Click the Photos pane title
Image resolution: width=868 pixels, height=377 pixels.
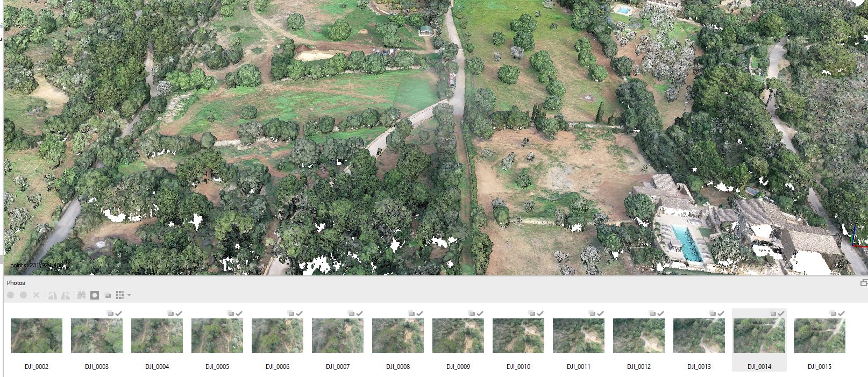[x=16, y=283]
